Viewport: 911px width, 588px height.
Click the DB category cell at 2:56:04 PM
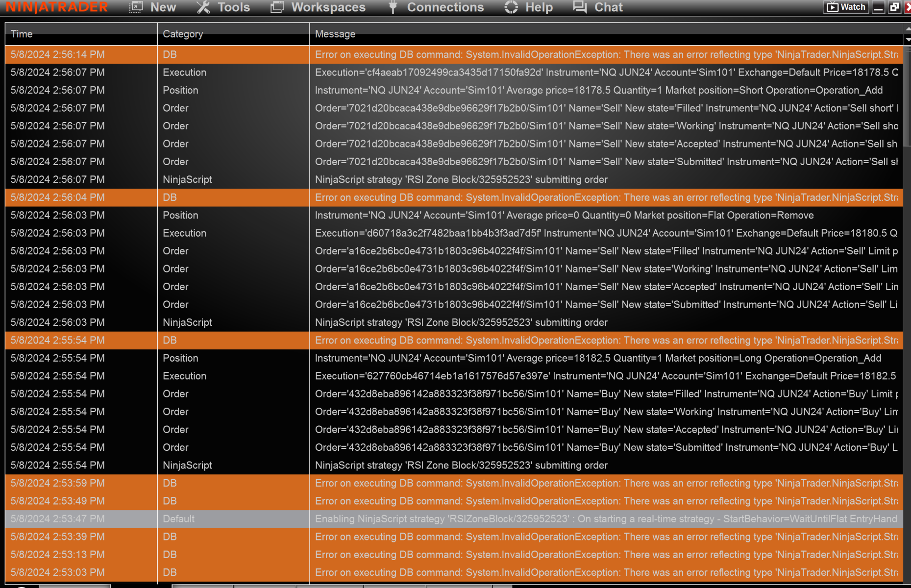coord(233,197)
